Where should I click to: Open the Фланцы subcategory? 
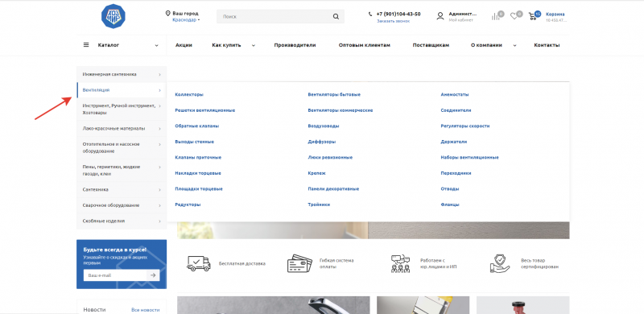450,205
